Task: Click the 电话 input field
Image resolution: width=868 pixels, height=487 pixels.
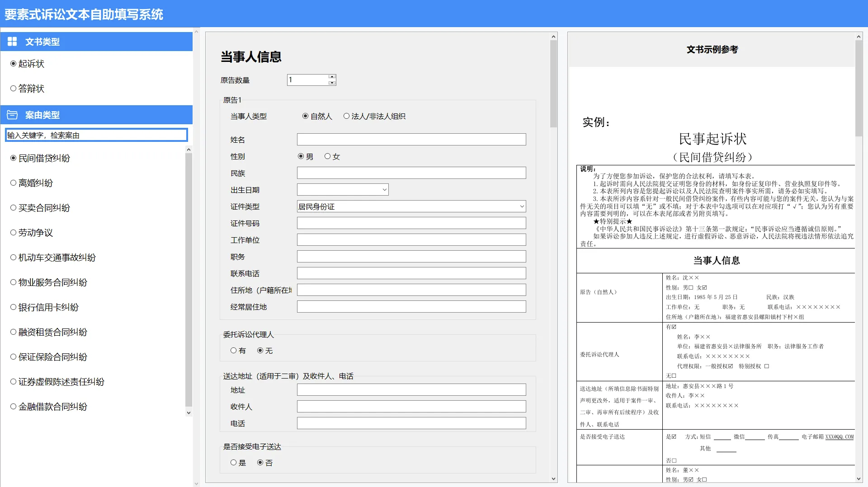Action: click(411, 423)
